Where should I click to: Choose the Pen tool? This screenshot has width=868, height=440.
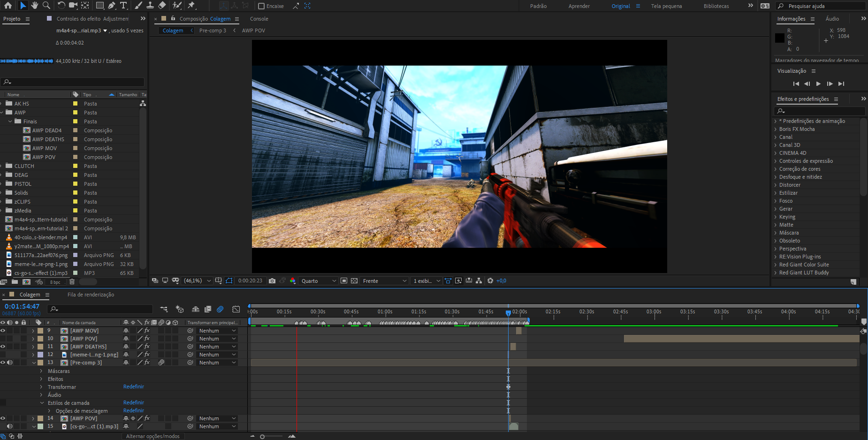click(111, 6)
